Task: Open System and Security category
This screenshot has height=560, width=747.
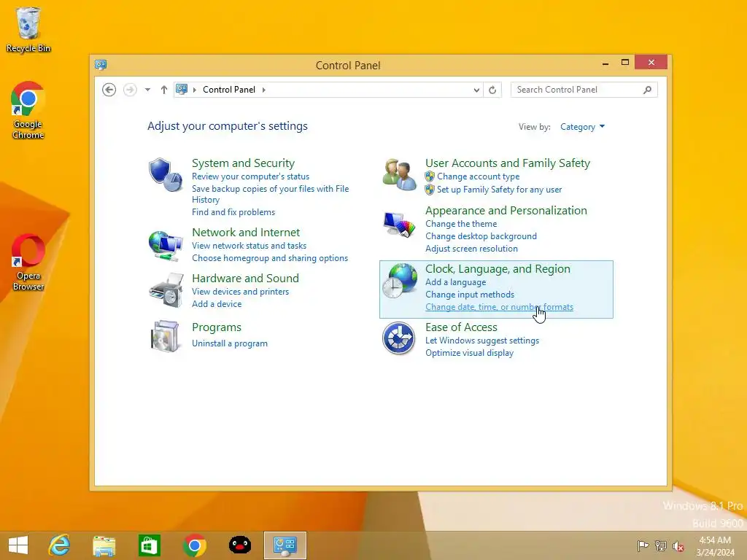Action: click(244, 163)
